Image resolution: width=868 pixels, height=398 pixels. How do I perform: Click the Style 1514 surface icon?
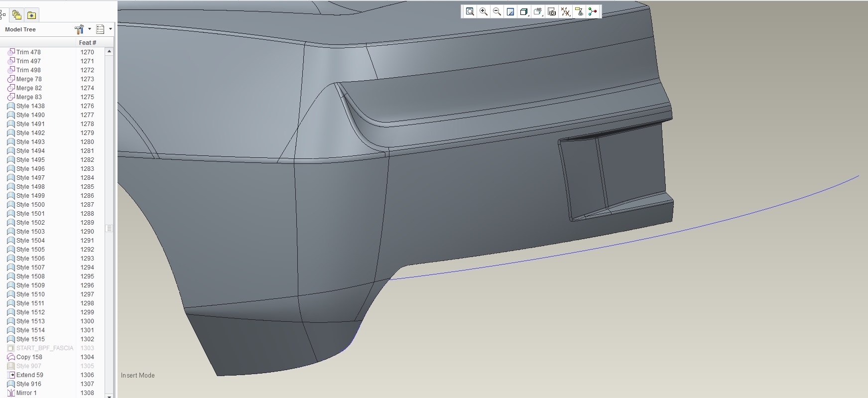(x=11, y=330)
